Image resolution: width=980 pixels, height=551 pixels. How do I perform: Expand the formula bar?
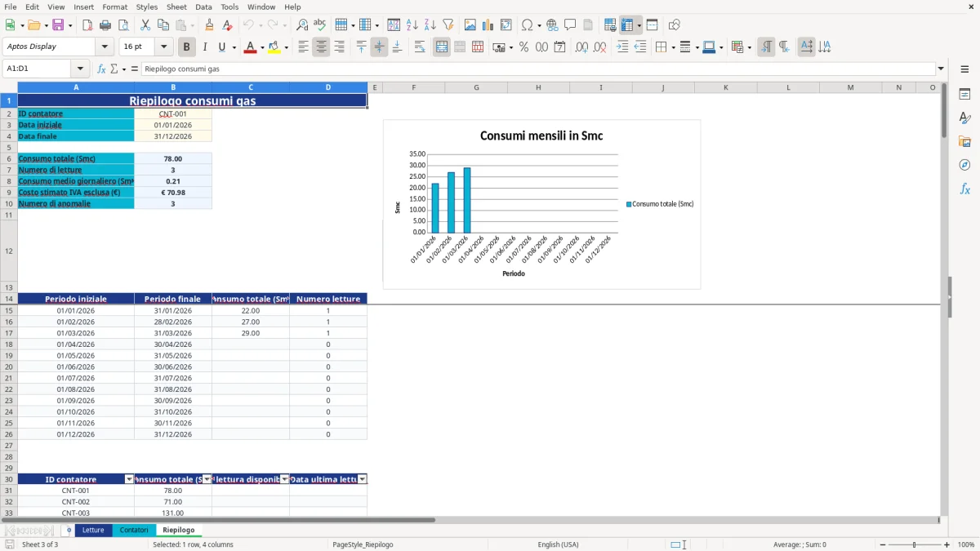941,69
